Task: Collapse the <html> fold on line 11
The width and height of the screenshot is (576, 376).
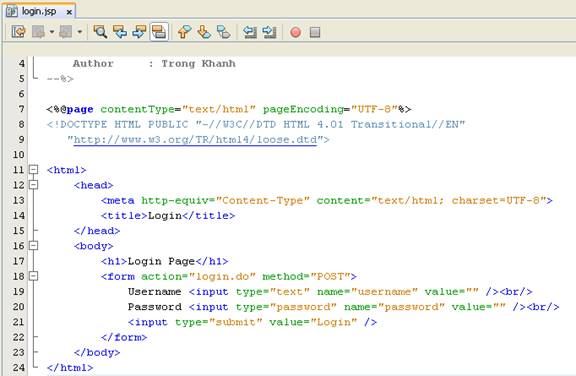Action: coord(33,169)
